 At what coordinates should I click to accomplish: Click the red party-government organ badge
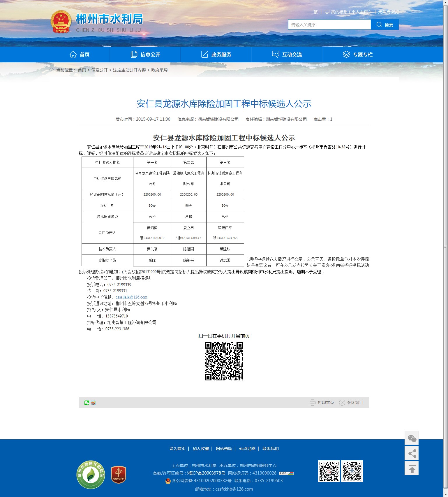tap(119, 475)
